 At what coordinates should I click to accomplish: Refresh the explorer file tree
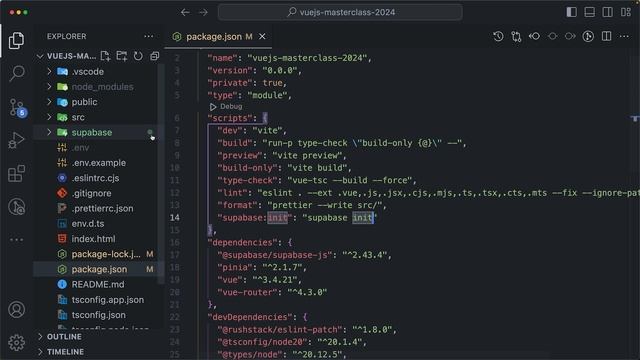pos(138,56)
